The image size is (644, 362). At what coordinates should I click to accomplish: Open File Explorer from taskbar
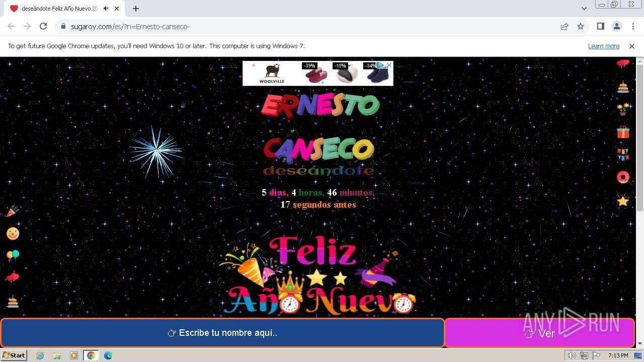coord(57,355)
